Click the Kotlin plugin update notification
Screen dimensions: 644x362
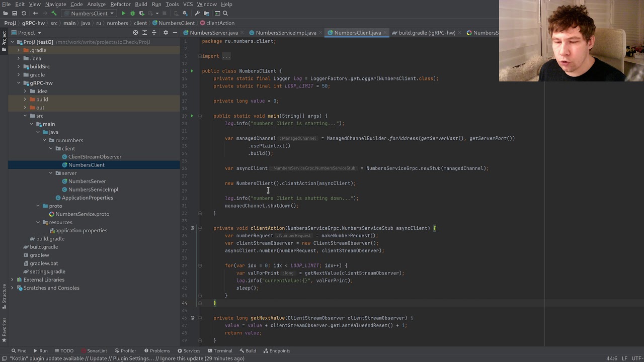(x=127, y=358)
